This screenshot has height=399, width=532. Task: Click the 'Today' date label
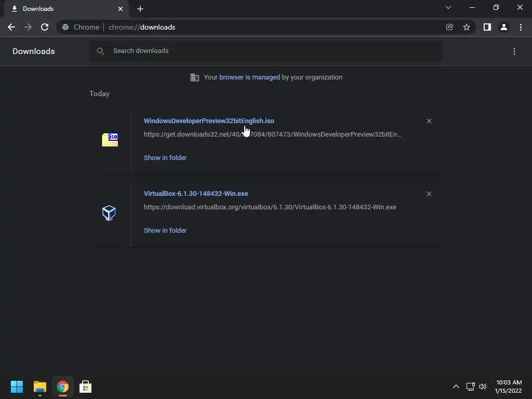point(99,94)
